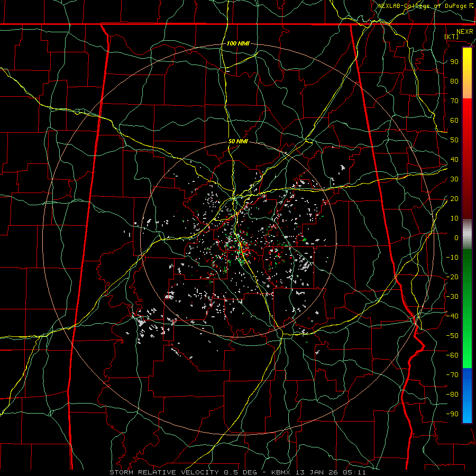Viewport: 476px width, 476px height.
Task: Click the -60 value on velocity scale
Action: tap(452, 355)
